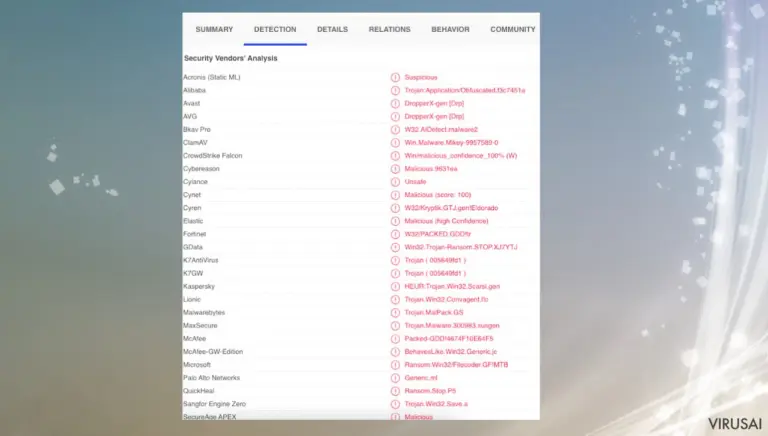Screen dimensions: 768x436
Task: Switch to the BEHAVIOR tab
Action: [x=450, y=29]
